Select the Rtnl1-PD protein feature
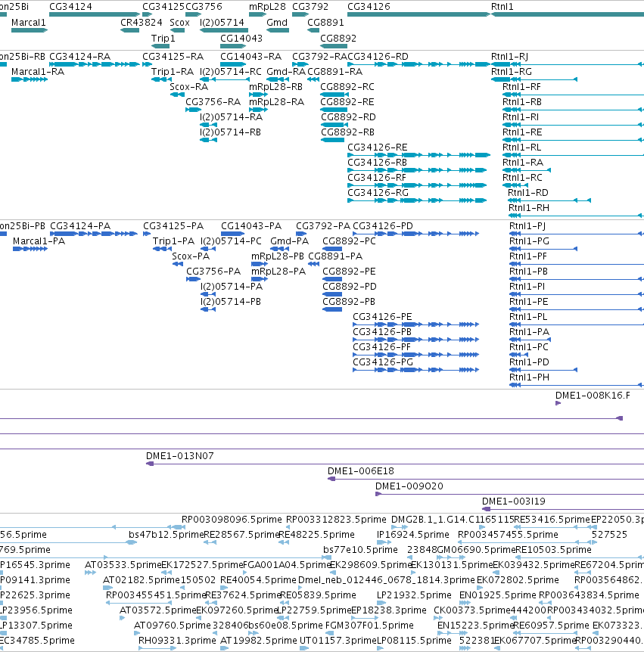 543,370
